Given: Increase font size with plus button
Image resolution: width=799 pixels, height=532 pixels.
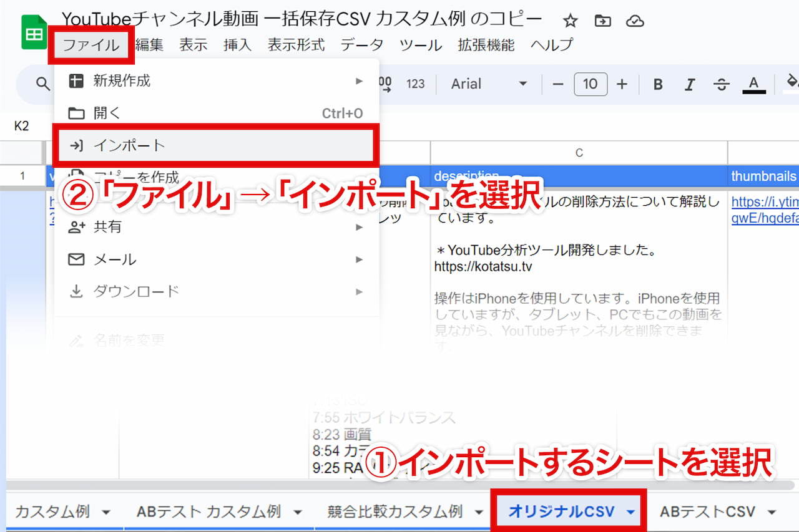Looking at the screenshot, I should [622, 84].
